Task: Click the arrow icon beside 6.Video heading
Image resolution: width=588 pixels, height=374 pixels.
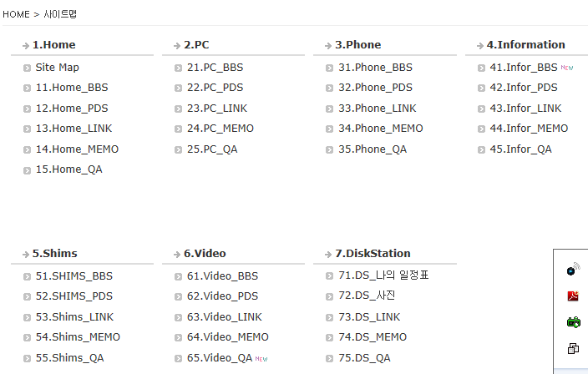Action: 178,255
